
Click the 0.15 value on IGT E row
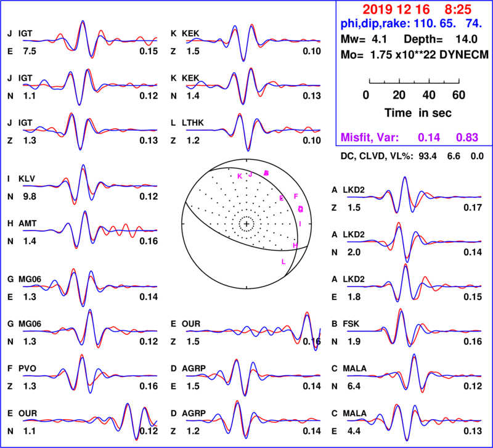tap(149, 51)
